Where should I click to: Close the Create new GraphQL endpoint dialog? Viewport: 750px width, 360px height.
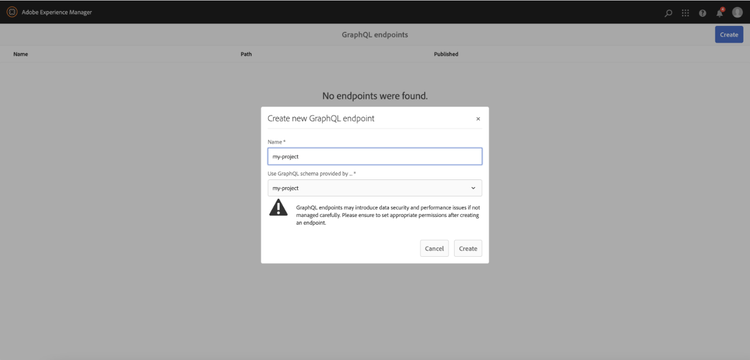[478, 119]
